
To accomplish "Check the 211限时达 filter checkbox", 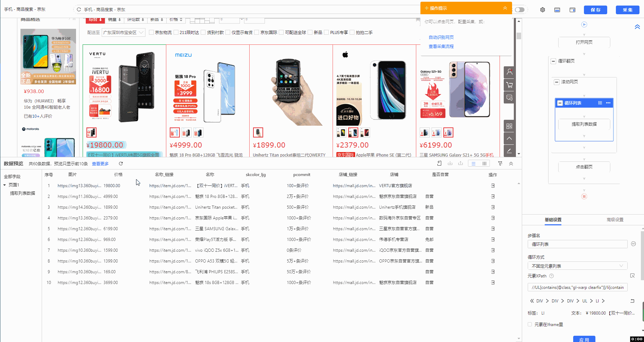I will [176, 33].
